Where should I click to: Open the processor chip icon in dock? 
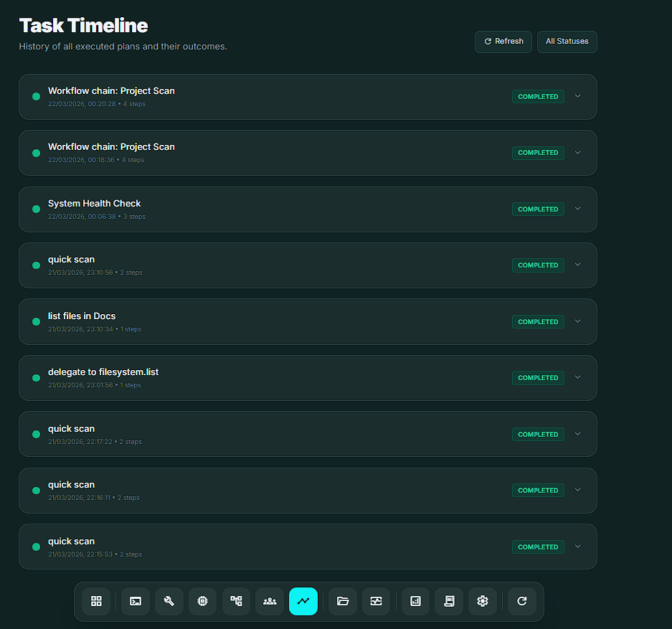[203, 601]
